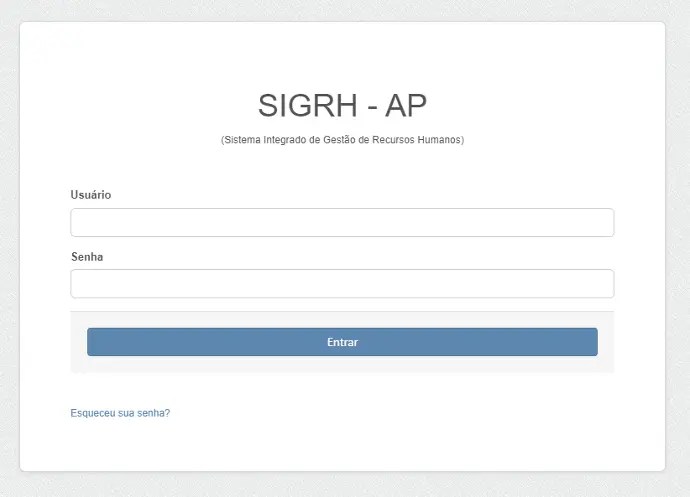690x497 pixels.
Task: Click the Usuário input field
Action: 342,222
